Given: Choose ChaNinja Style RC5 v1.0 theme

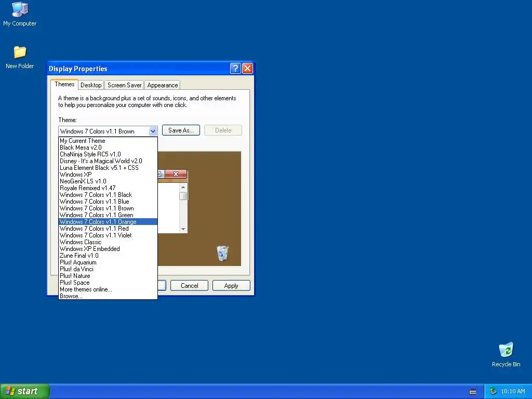Looking at the screenshot, I should coord(108,154).
